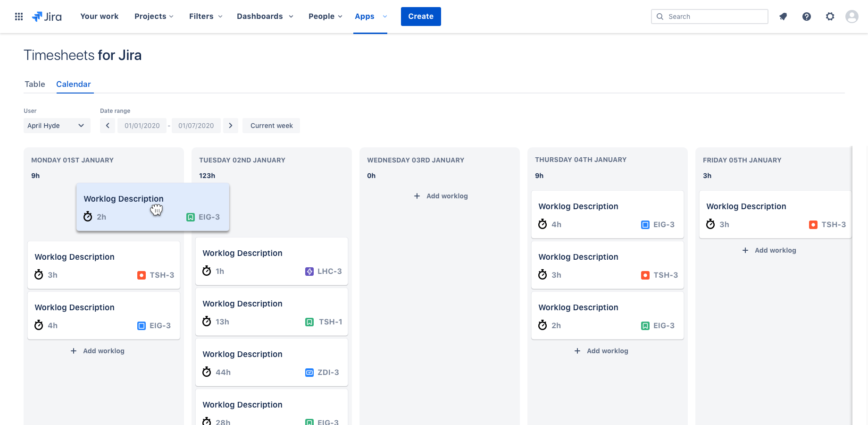Click the blue task icon beside ZDI-3
Viewport: 868px width, 425px height.
coord(309,373)
